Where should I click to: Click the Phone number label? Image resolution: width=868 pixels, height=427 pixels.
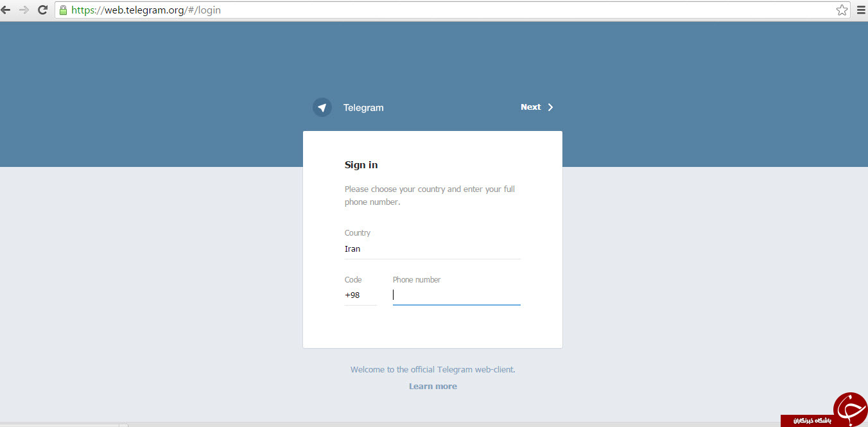coord(417,280)
